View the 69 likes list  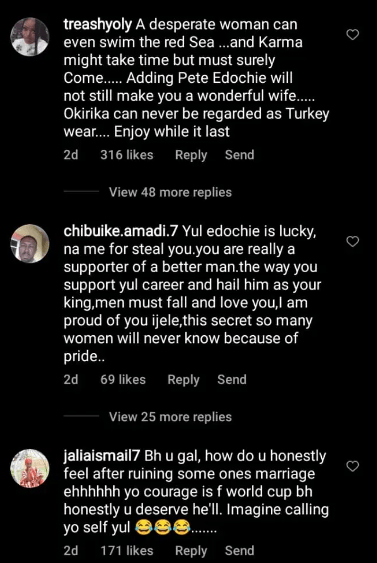point(123,380)
